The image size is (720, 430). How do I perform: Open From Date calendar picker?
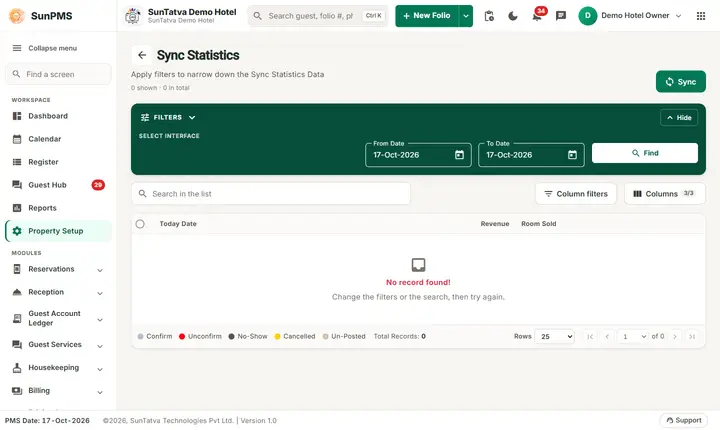coord(459,155)
